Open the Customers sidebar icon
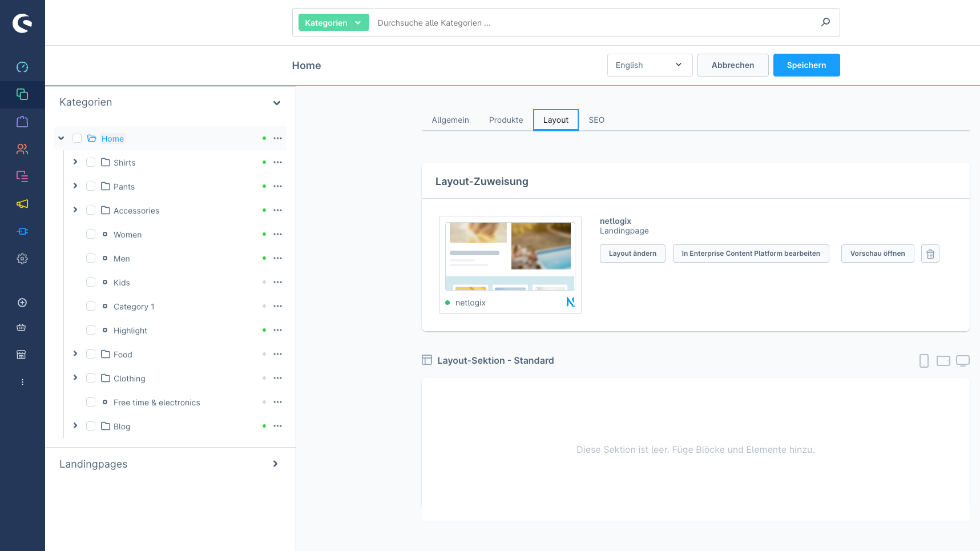980x551 pixels. point(22,149)
